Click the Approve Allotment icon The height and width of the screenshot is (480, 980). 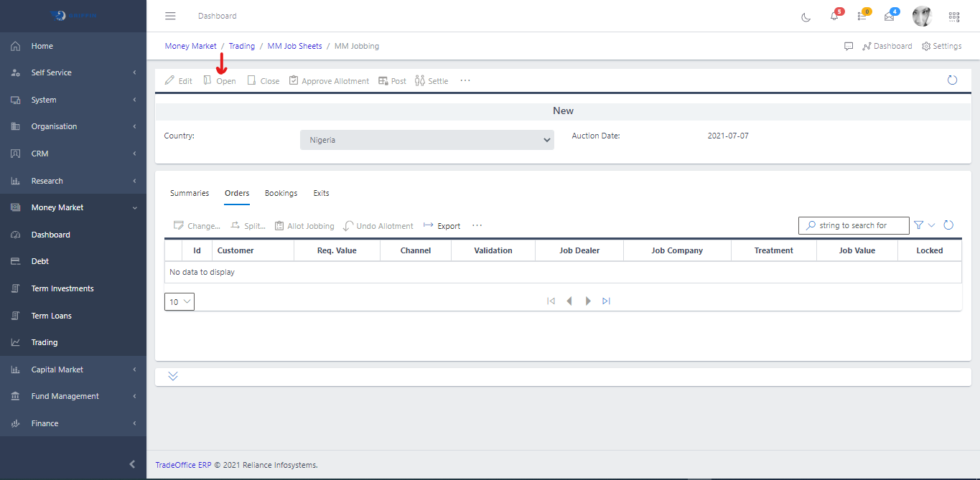pos(293,80)
